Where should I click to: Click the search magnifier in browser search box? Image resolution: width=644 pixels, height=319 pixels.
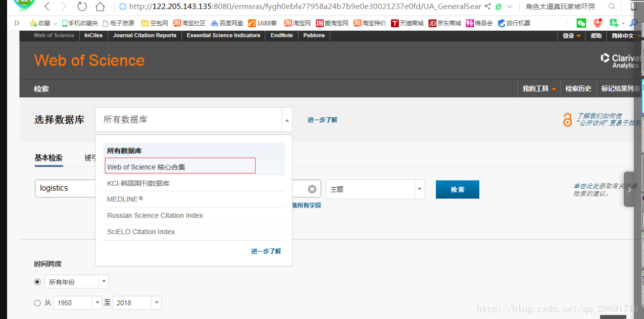pos(612,7)
